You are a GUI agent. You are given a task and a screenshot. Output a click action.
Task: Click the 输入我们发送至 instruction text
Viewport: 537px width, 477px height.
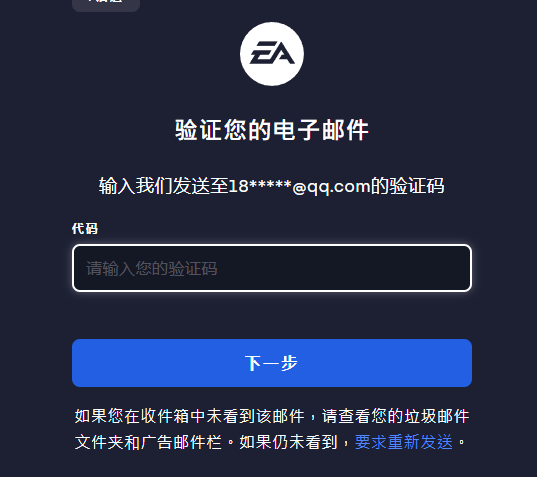tap(163, 187)
